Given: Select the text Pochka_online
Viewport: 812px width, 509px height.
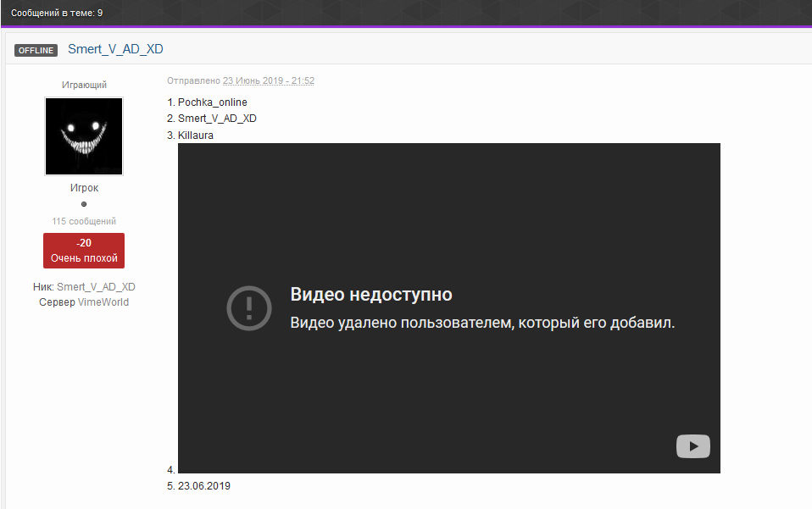Looking at the screenshot, I should tap(212, 102).
